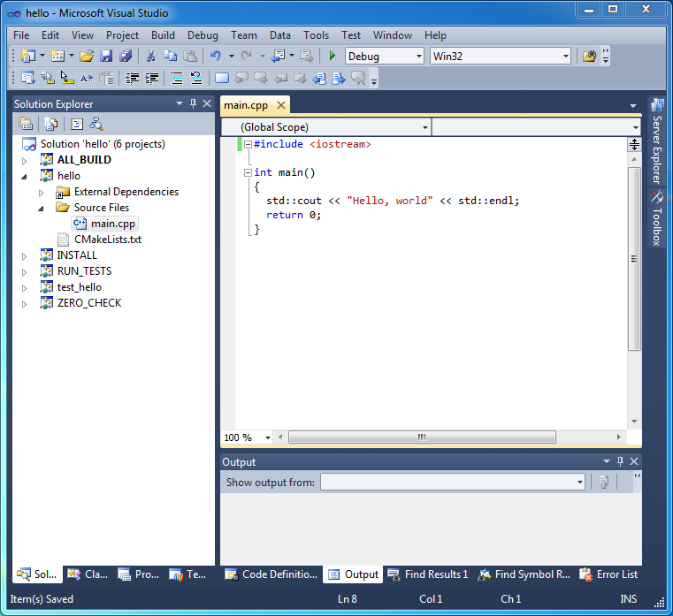The height and width of the screenshot is (616, 673).
Task: Switch to the Class View tab
Action: click(88, 574)
